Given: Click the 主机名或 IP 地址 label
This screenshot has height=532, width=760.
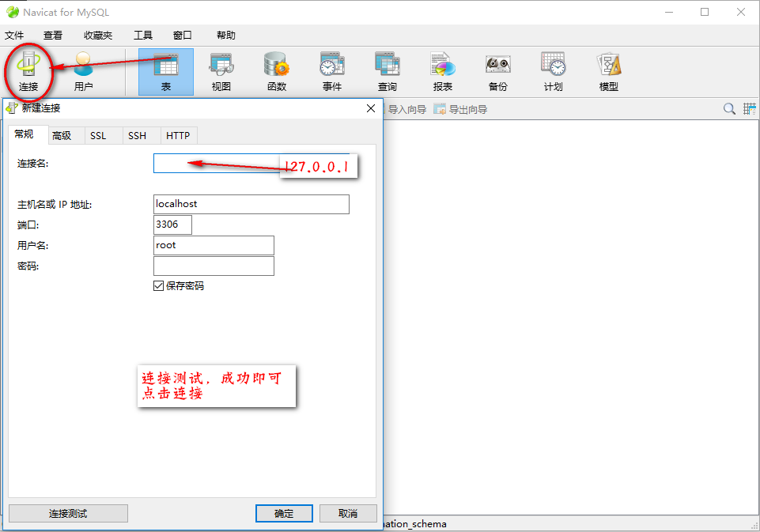Looking at the screenshot, I should [x=55, y=205].
